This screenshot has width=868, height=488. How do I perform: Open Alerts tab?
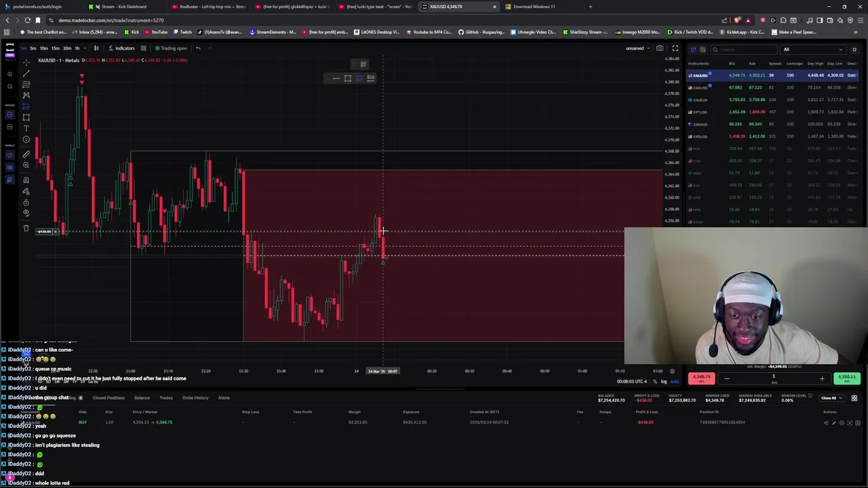(x=223, y=398)
